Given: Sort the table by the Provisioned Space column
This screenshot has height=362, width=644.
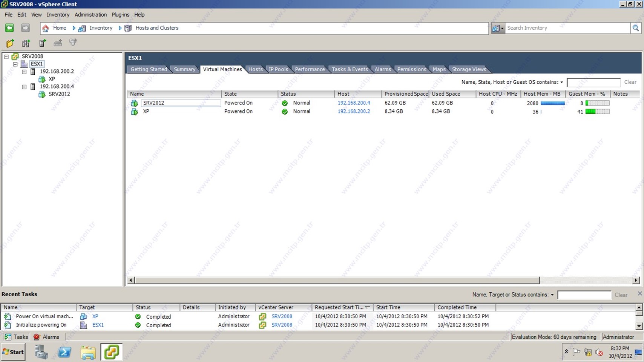Looking at the screenshot, I should tap(405, 94).
